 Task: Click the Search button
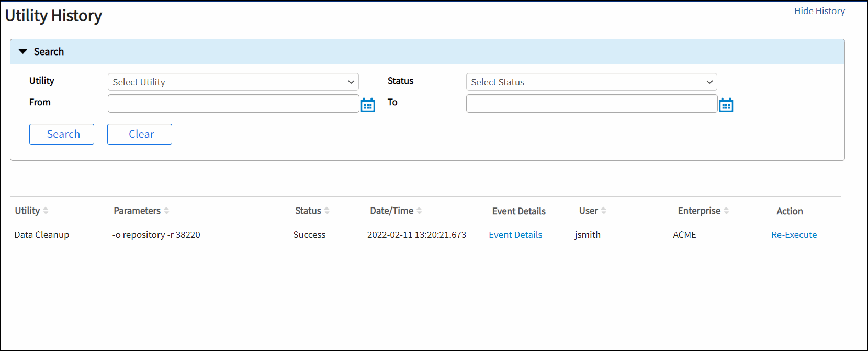click(62, 134)
